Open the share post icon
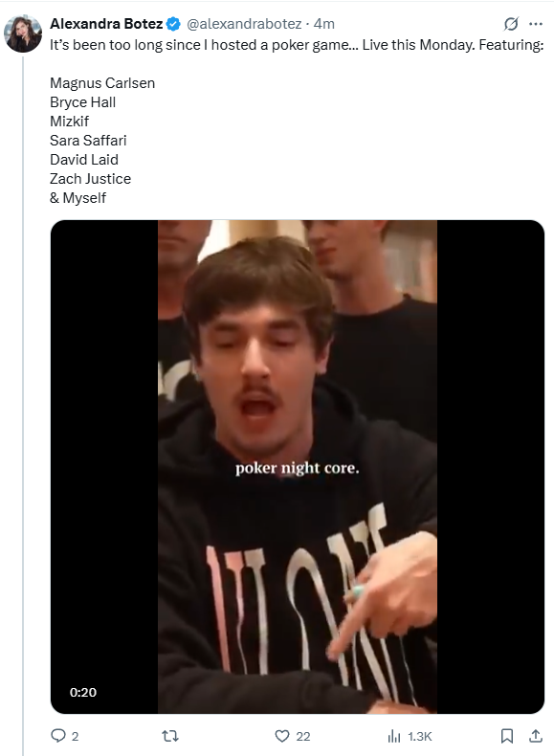 pyautogui.click(x=536, y=736)
